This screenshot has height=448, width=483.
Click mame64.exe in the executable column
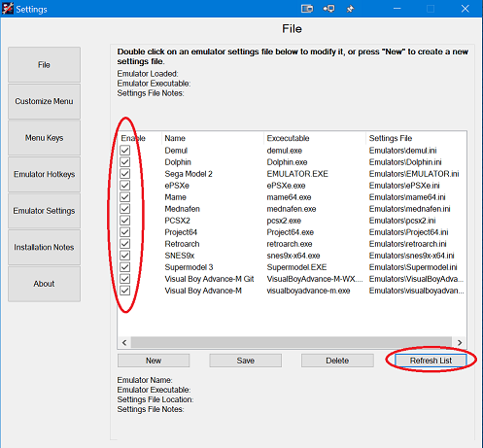point(289,197)
